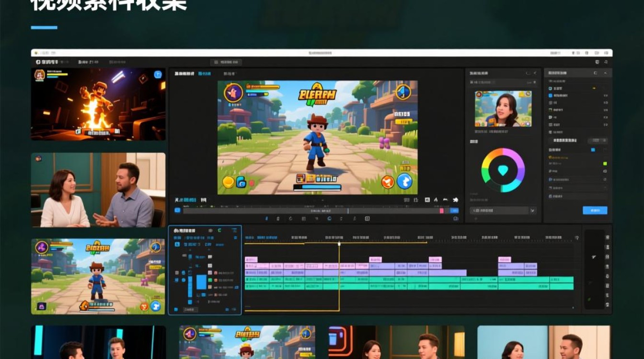The image size is (644, 359).
Task: Toggle the blue checkbox in the right settings panel
Action: pos(593,150)
